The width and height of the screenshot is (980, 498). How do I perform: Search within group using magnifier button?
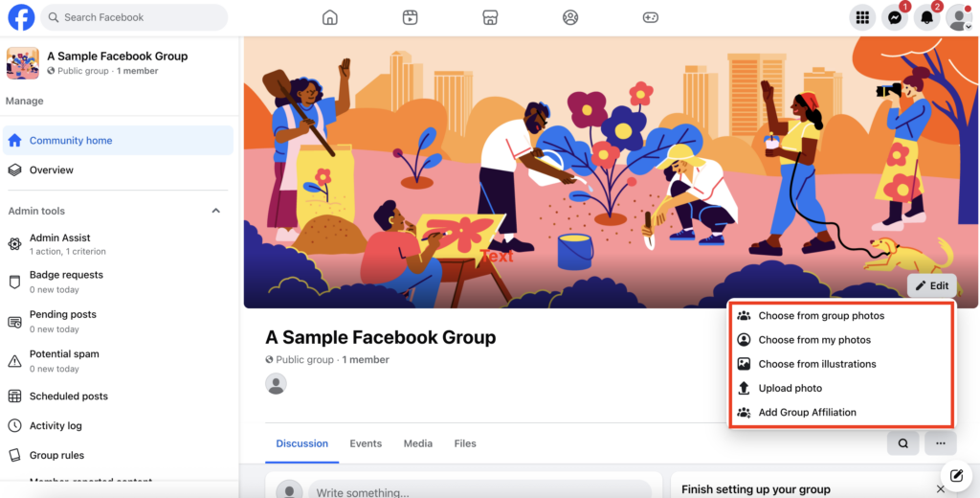point(902,443)
